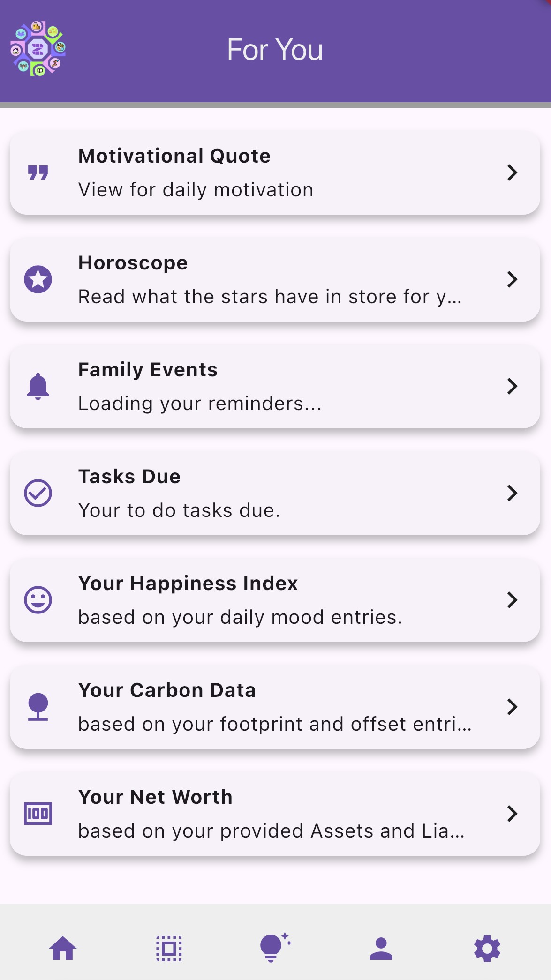The image size is (551, 980).
Task: Open Settings from the gear icon
Action: 487,948
